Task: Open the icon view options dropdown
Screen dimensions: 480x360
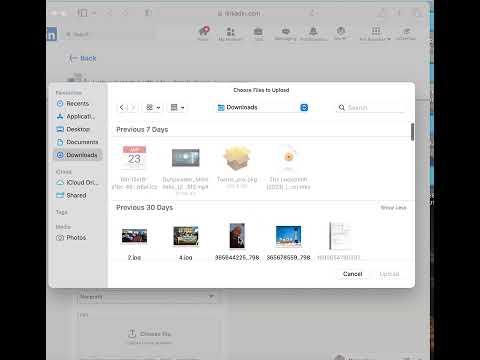Action: click(x=153, y=108)
